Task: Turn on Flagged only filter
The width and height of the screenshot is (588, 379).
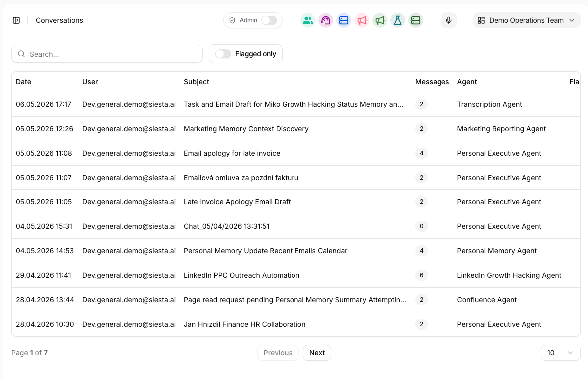Action: coord(223,54)
